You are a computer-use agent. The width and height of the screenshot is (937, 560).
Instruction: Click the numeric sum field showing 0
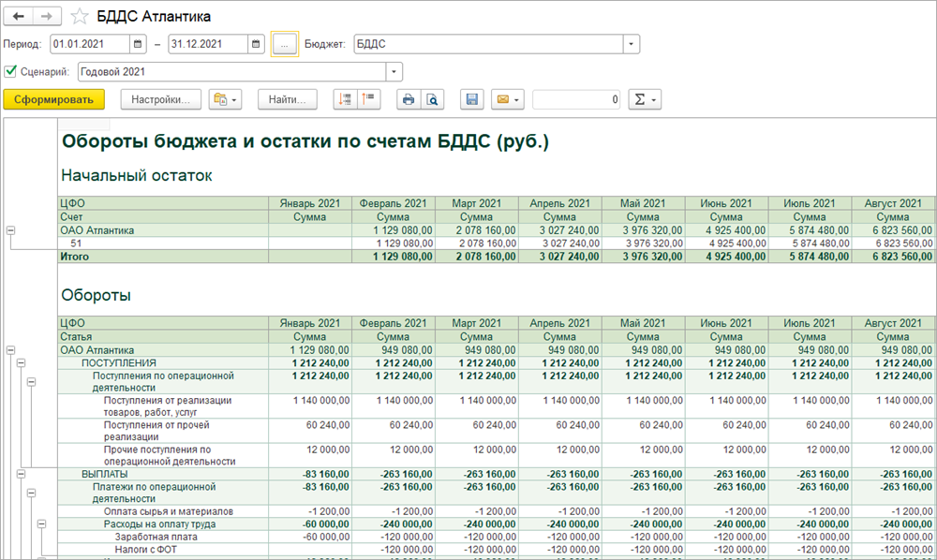pos(575,99)
